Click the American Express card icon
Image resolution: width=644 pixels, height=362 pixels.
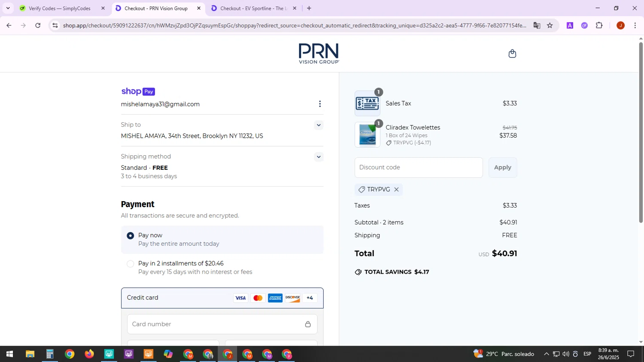pyautogui.click(x=275, y=298)
